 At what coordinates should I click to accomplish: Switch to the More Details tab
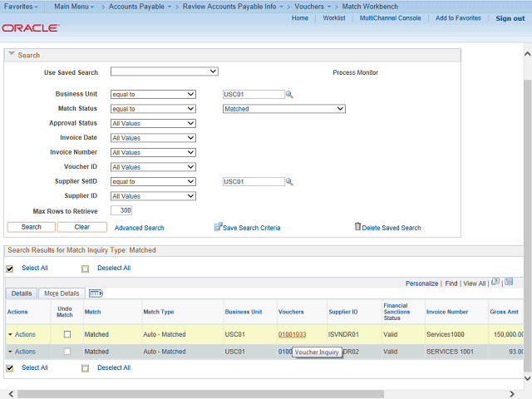pyautogui.click(x=62, y=293)
